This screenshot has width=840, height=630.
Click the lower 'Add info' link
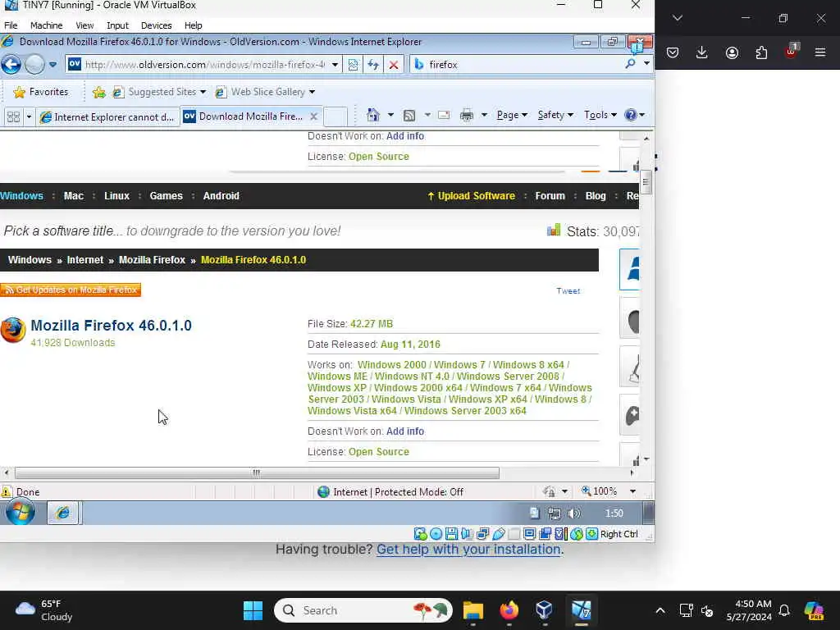(405, 431)
